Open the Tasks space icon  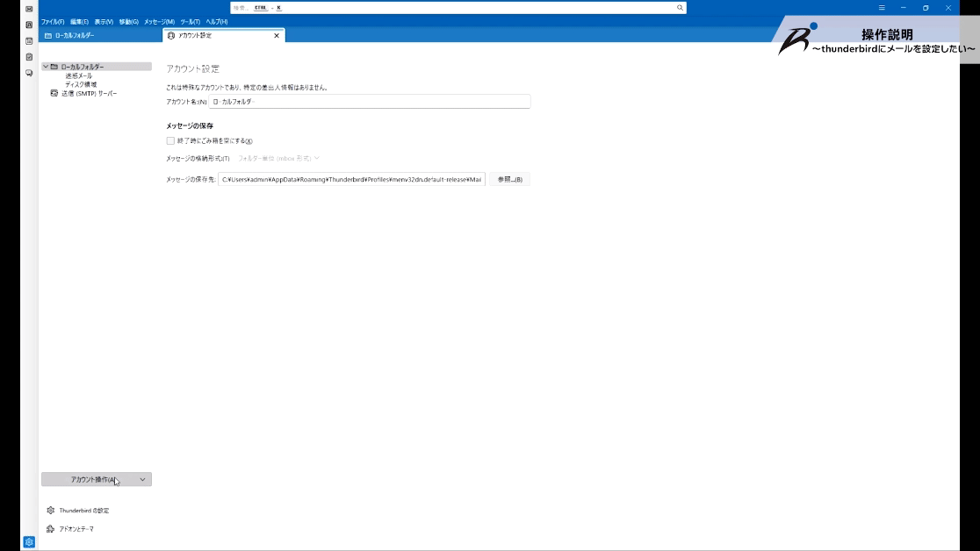(29, 57)
